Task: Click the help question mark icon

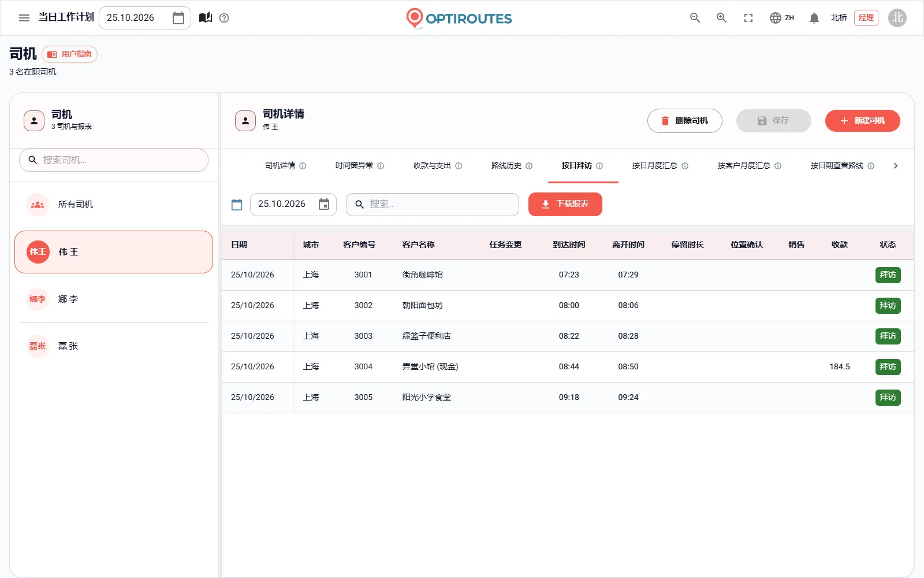Action: click(x=225, y=18)
